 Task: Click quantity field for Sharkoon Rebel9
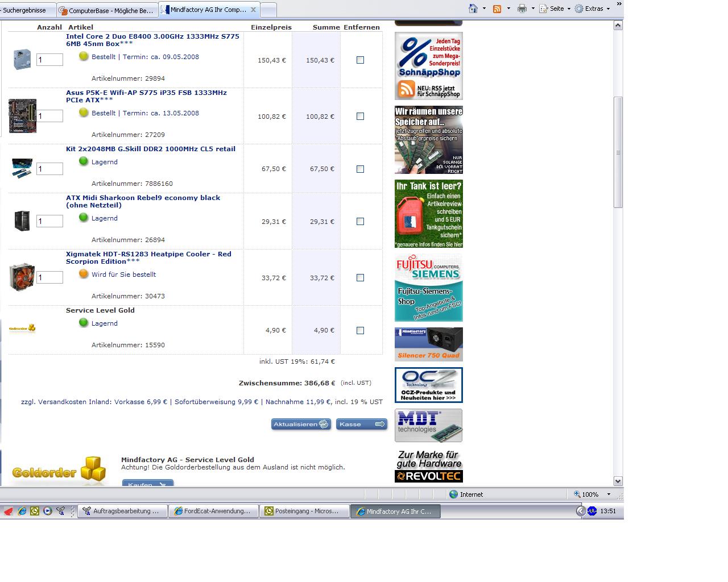click(49, 221)
